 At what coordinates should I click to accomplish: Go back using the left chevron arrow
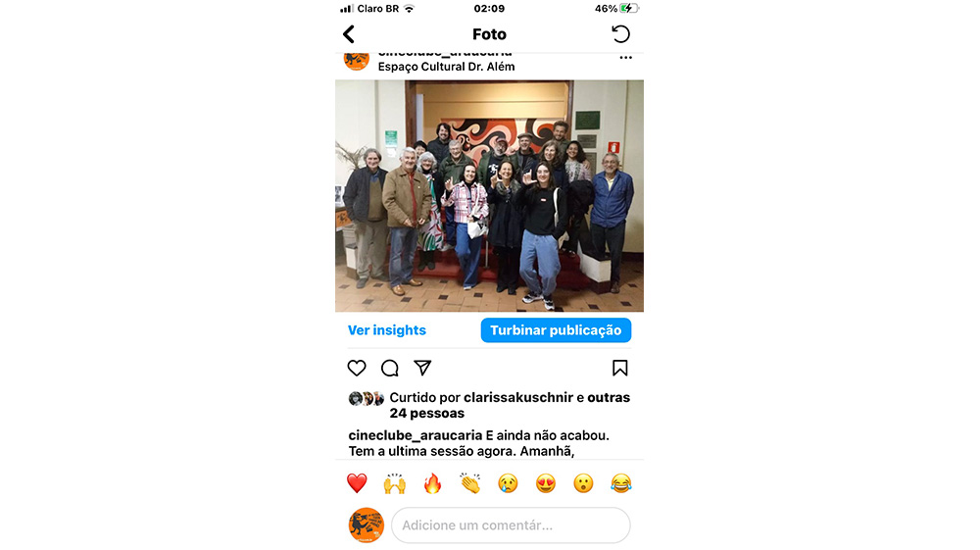pos(349,34)
